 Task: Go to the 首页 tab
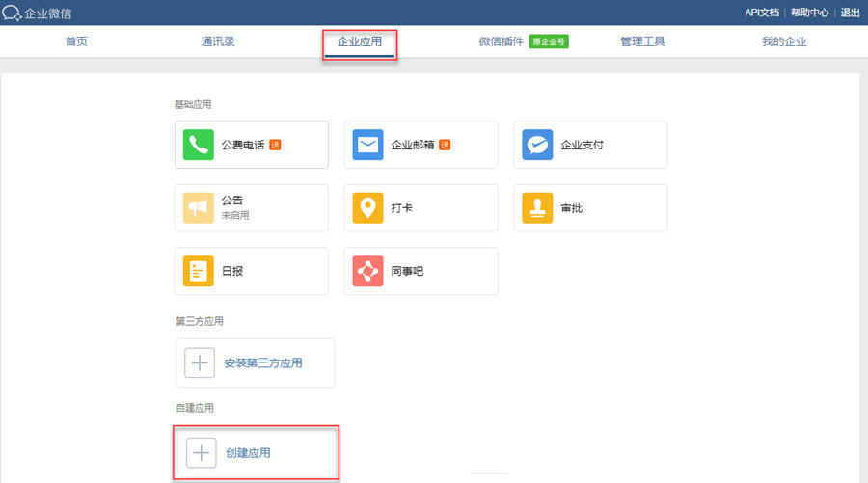pos(76,41)
